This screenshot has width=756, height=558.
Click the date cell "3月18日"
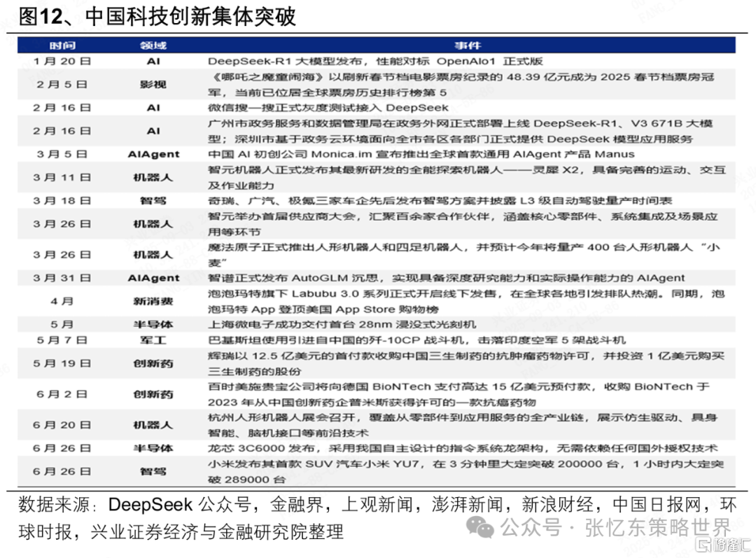(x=62, y=201)
